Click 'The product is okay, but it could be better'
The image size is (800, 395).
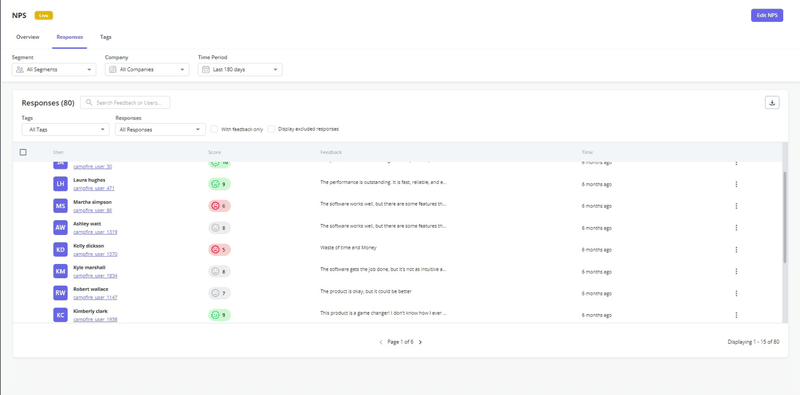[x=365, y=291]
